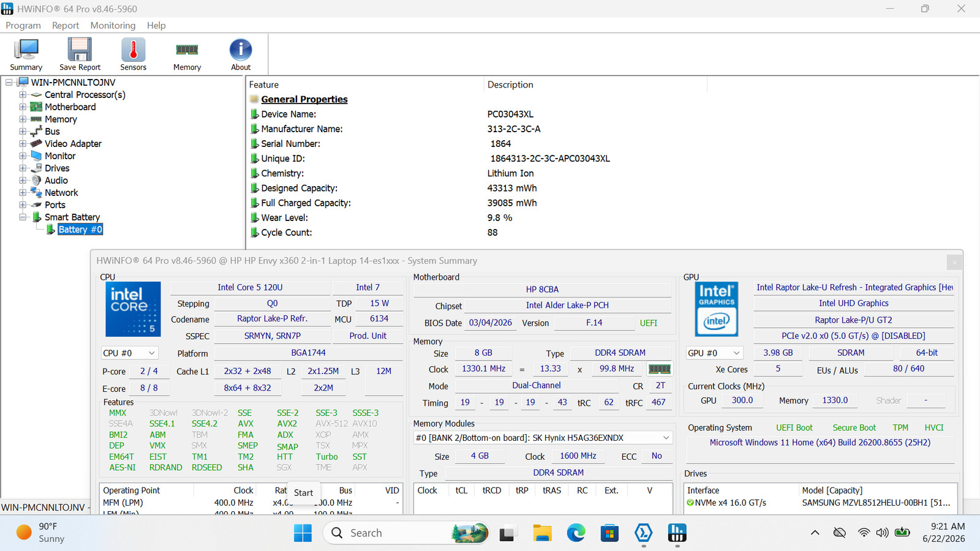Launch File Explorer from the taskbar
This screenshot has width=980, height=551.
542,533
